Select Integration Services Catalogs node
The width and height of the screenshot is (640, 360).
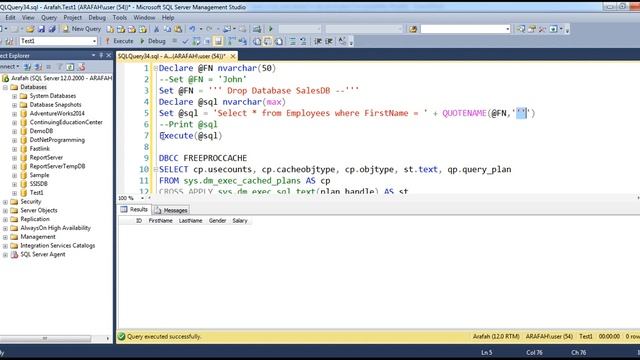tap(57, 245)
